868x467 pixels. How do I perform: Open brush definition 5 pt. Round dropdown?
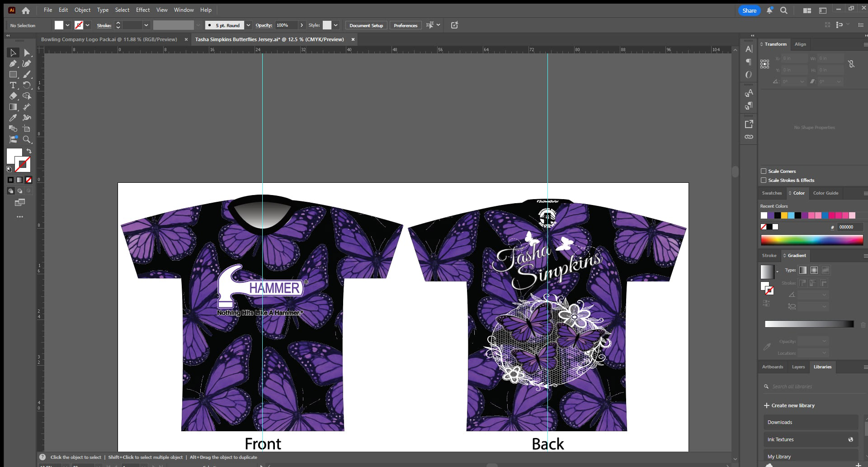coord(248,25)
